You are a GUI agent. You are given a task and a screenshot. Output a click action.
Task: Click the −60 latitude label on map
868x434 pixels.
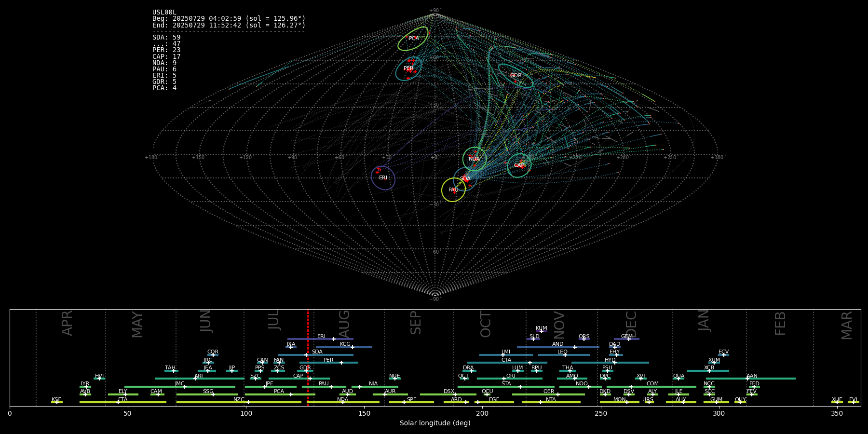[x=434, y=252]
